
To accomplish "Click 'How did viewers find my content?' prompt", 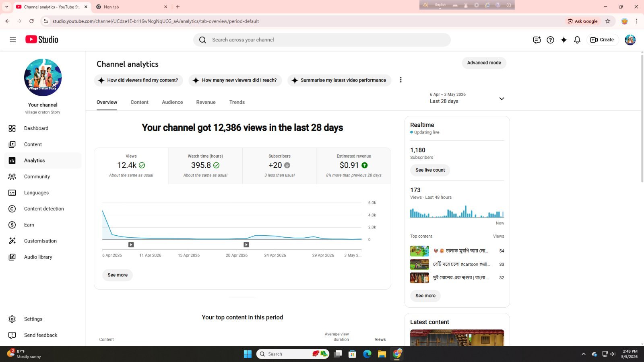I will [138, 80].
